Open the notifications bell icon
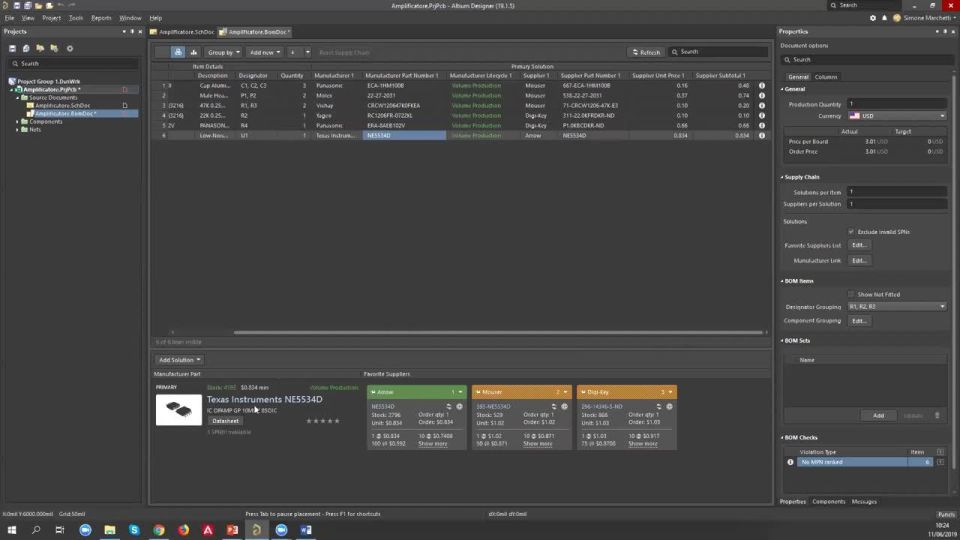 pos(884,18)
